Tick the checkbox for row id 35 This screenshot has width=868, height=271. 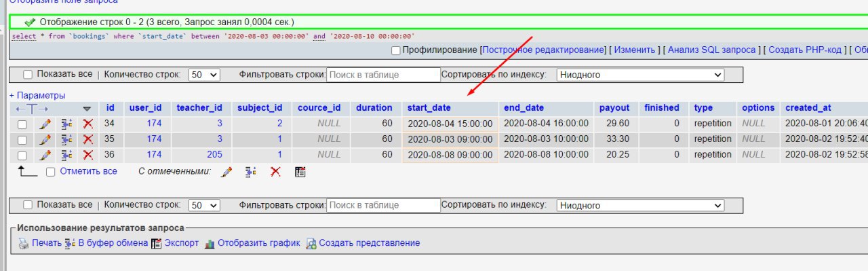[x=22, y=140]
